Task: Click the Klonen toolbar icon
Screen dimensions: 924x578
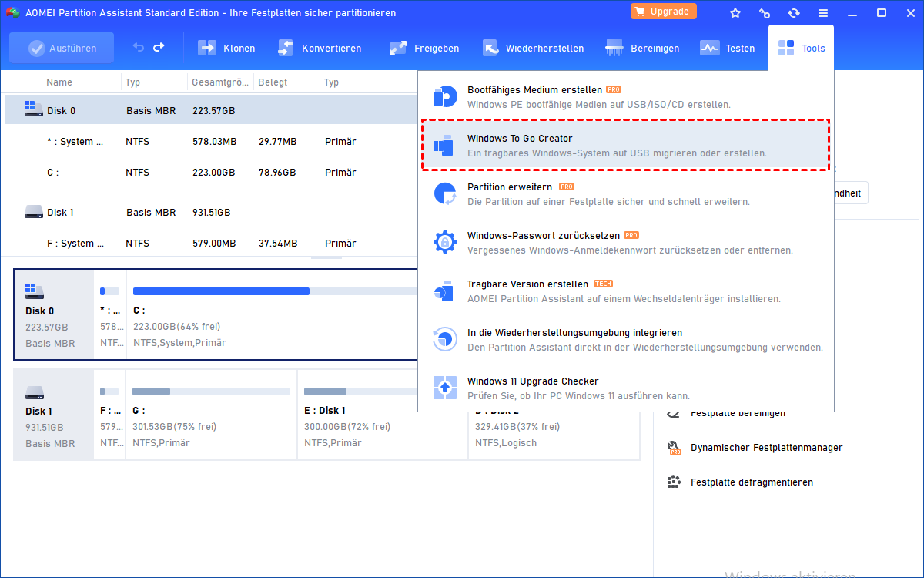Action: 207,48
